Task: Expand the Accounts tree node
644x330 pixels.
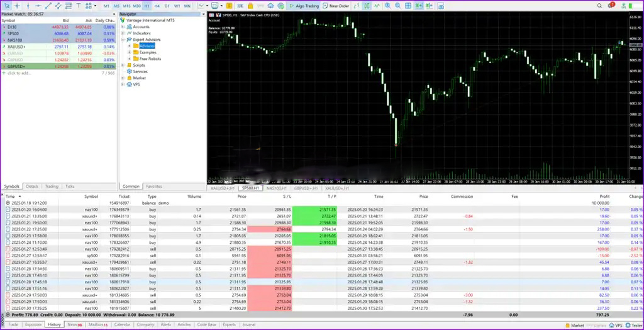Action: 123,26
